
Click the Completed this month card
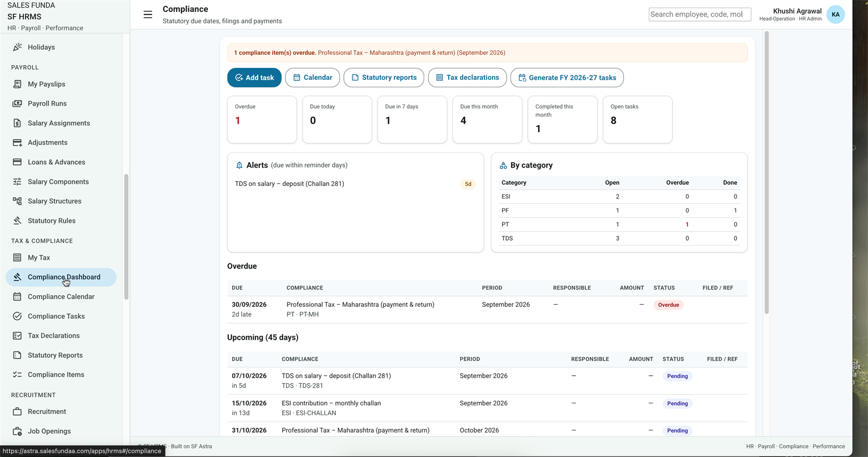[563, 120]
